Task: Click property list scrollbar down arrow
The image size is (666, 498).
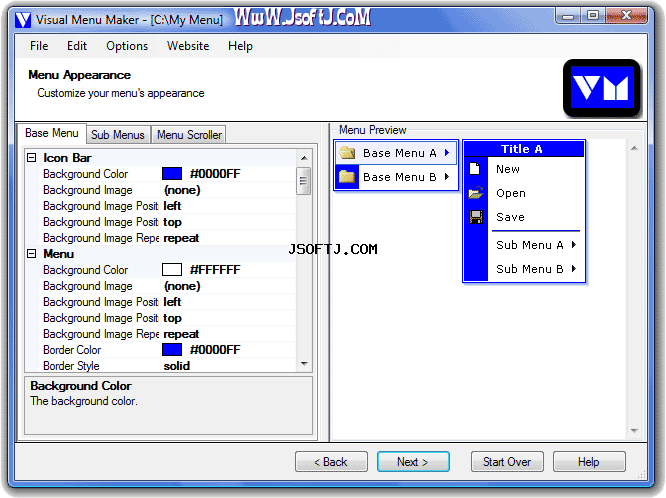Action: (x=304, y=364)
